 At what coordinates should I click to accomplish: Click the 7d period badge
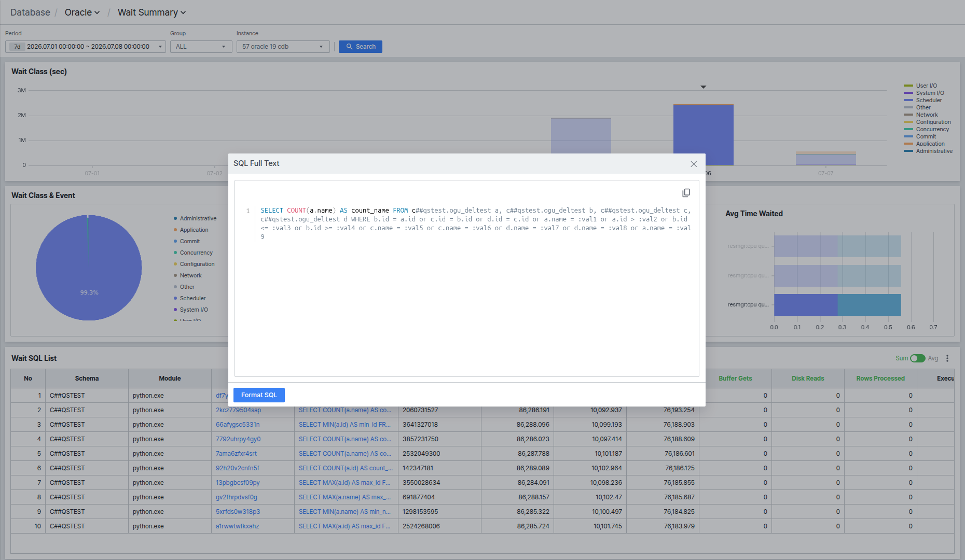point(17,47)
